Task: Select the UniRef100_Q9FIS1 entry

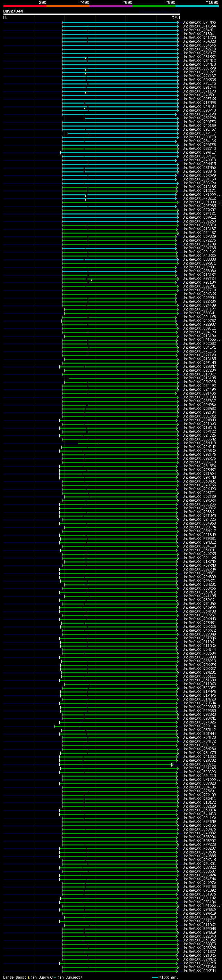Action: coord(199,214)
